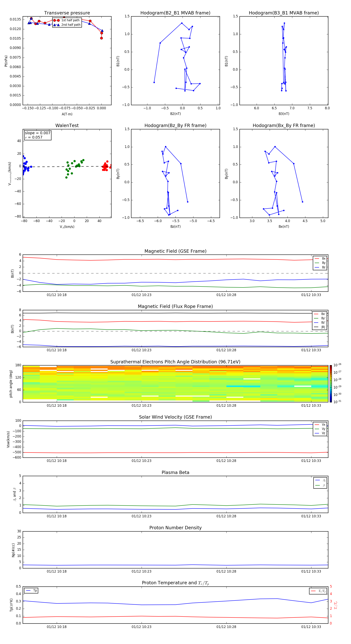Click the "Plasma Beta" title

(x=175, y=473)
